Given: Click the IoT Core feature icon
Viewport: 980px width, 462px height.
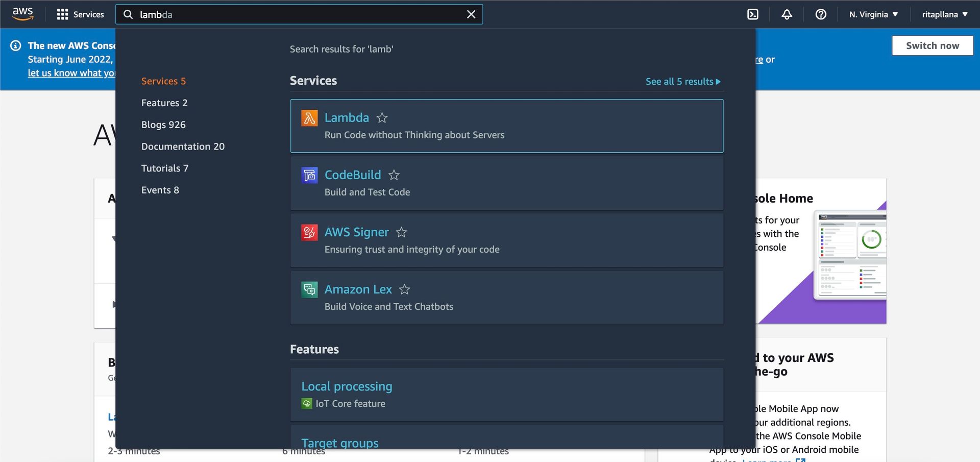Looking at the screenshot, I should tap(307, 404).
